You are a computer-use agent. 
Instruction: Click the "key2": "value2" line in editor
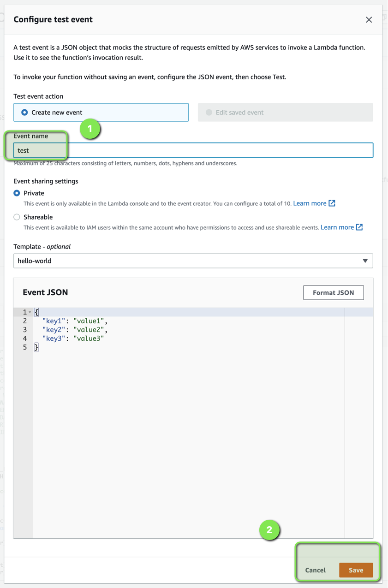click(75, 330)
